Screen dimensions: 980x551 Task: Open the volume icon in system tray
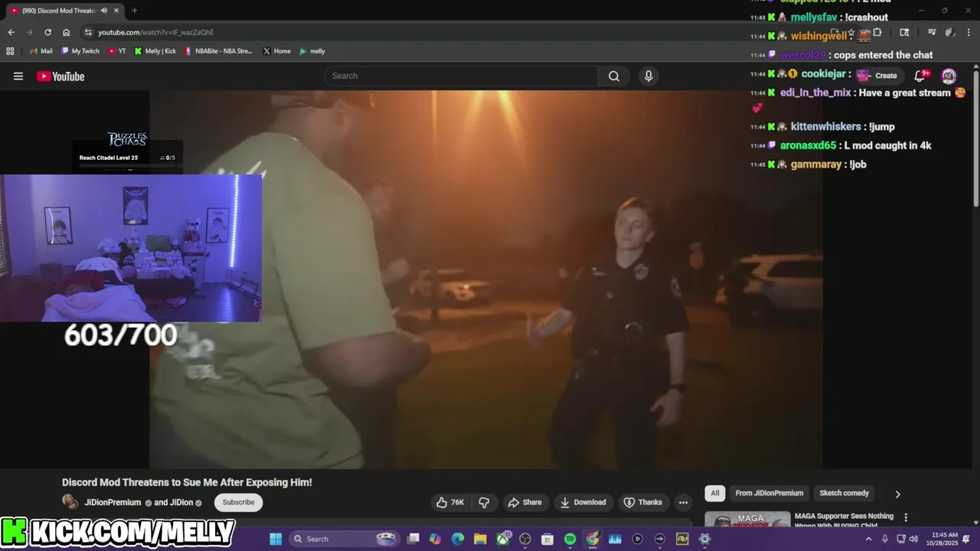point(913,539)
